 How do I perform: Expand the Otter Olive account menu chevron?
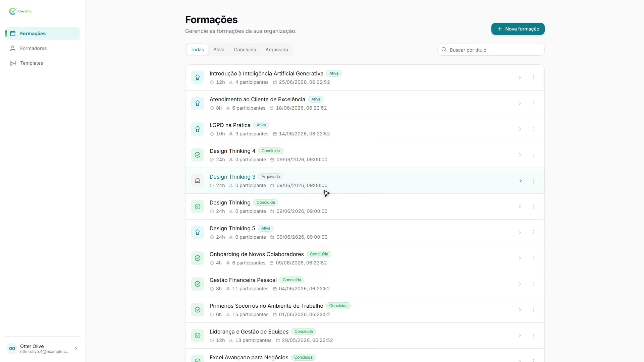coord(76,349)
